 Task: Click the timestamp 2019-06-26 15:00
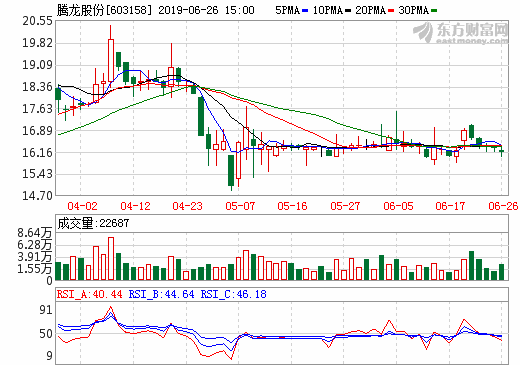pos(206,10)
